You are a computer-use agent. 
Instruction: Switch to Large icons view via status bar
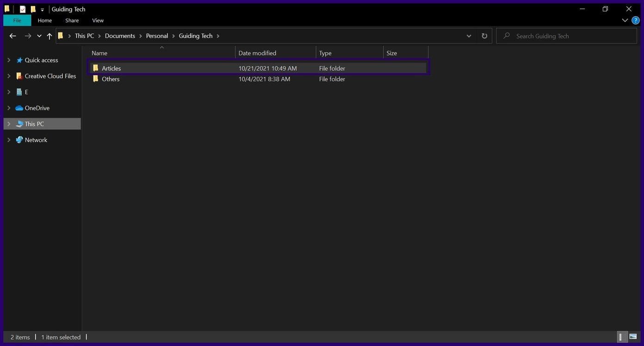633,337
